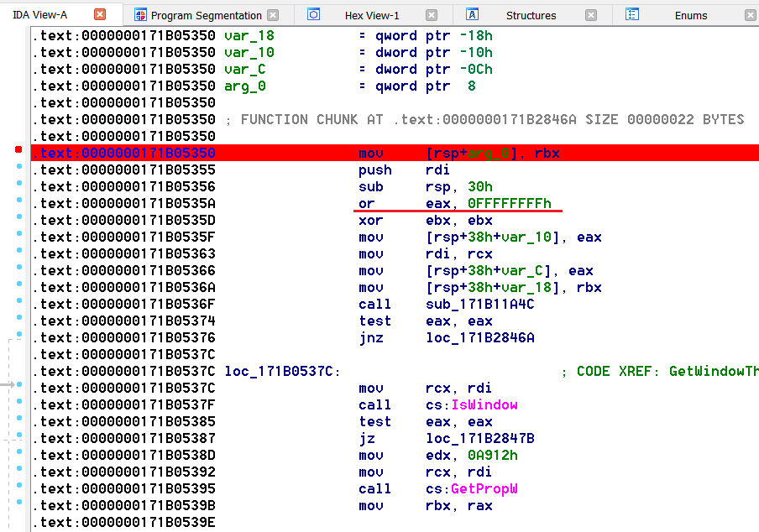Image resolution: width=759 pixels, height=532 pixels.
Task: Close the IDA View-A tab
Action: (x=100, y=14)
